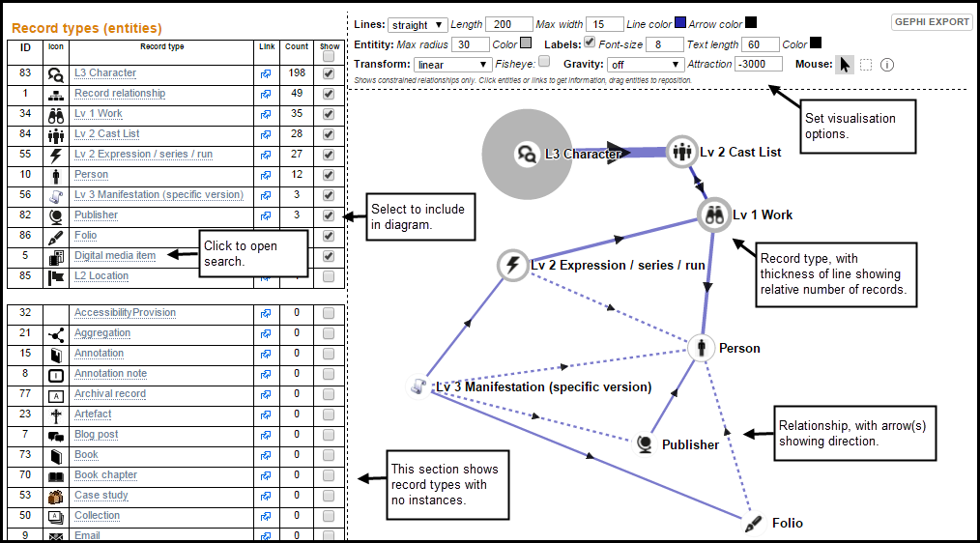This screenshot has height=543, width=980.
Task: Select the Lv 2 Cast List node icon
Action: [682, 152]
